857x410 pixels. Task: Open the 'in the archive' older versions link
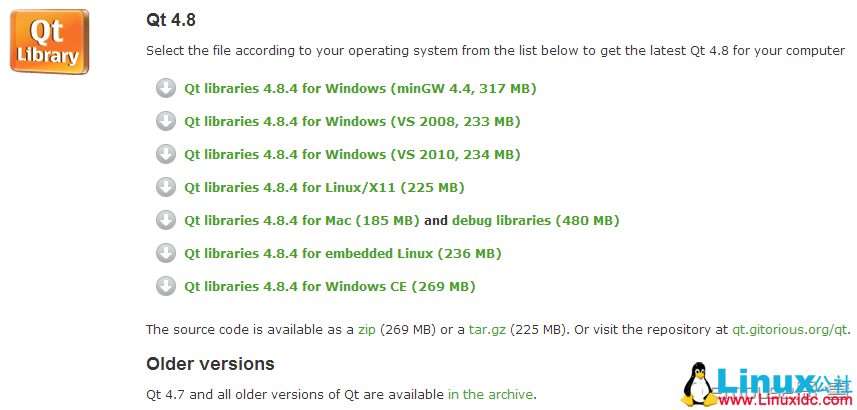[490, 394]
